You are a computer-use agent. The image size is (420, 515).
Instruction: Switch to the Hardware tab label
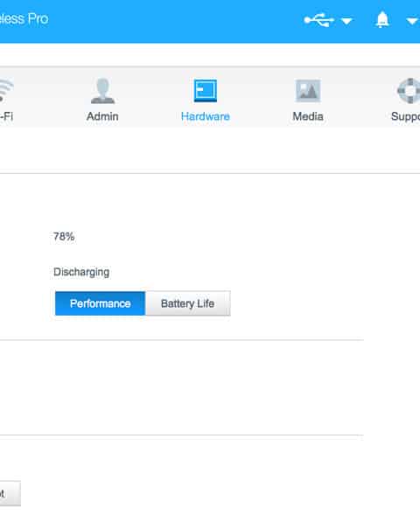click(x=206, y=116)
